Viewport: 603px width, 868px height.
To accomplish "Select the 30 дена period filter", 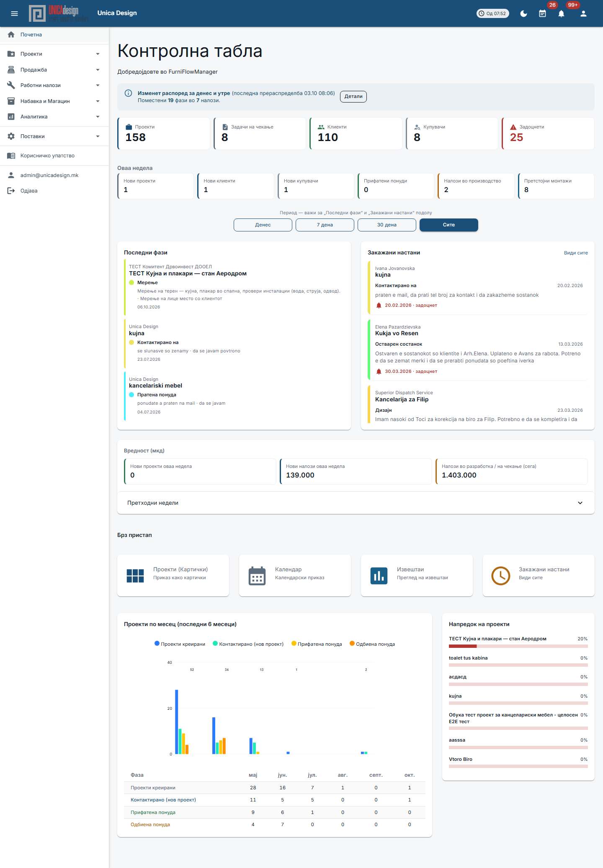I will (x=387, y=225).
